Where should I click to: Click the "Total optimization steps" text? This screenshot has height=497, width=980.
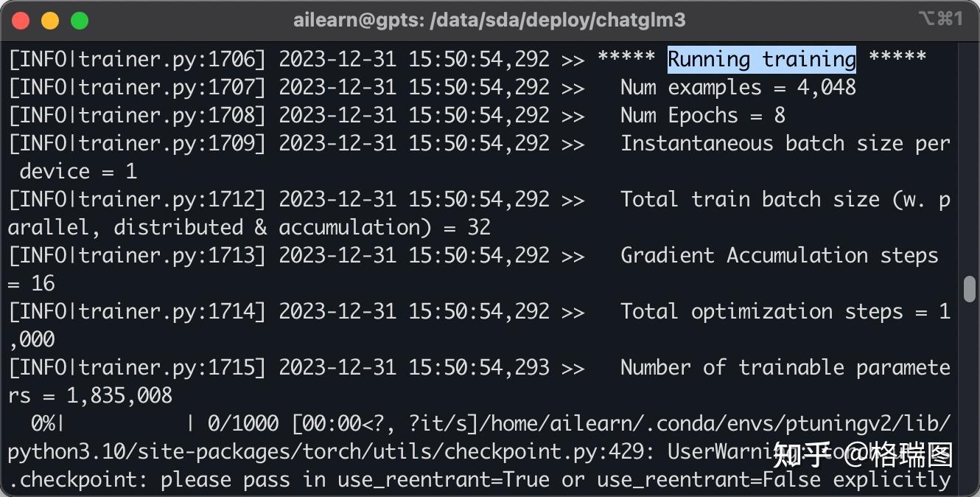coord(761,312)
